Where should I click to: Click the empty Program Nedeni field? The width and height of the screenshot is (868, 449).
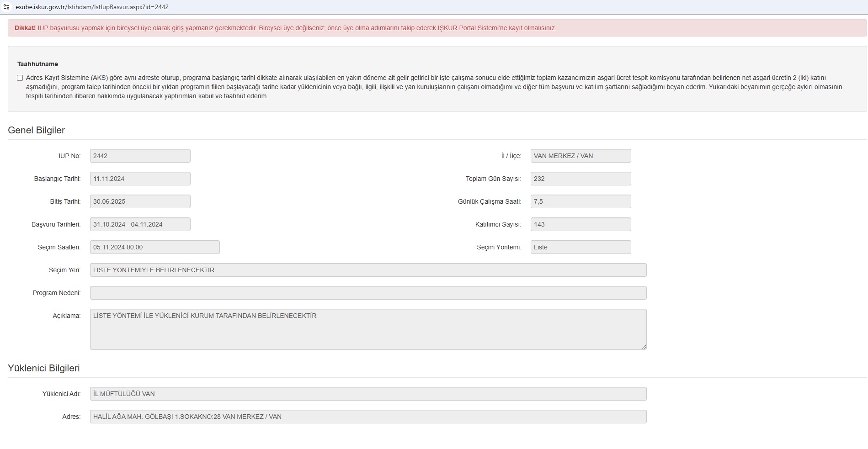368,293
